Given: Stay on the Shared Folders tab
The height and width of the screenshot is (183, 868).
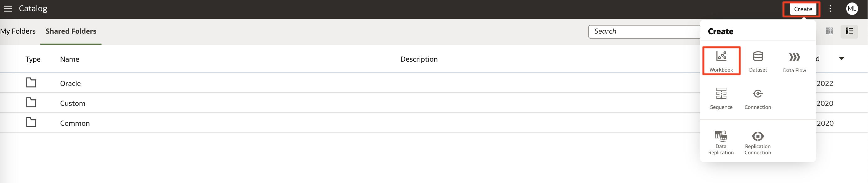Looking at the screenshot, I should point(71,31).
